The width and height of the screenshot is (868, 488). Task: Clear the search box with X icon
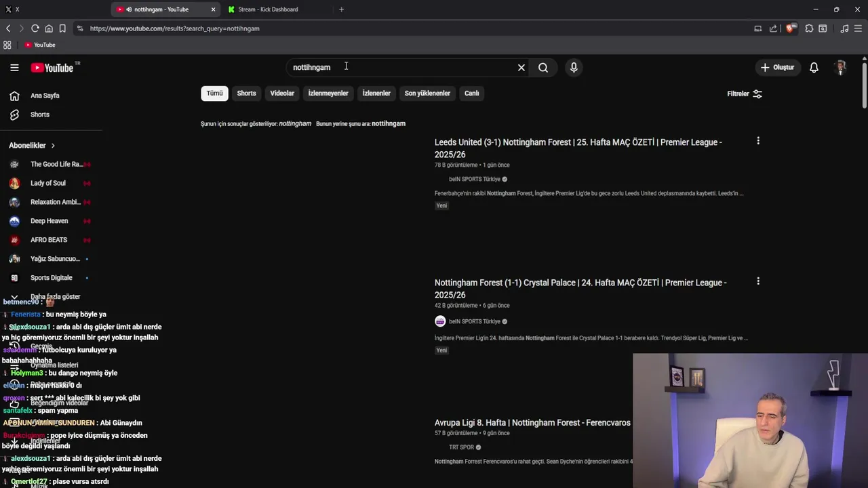click(521, 67)
